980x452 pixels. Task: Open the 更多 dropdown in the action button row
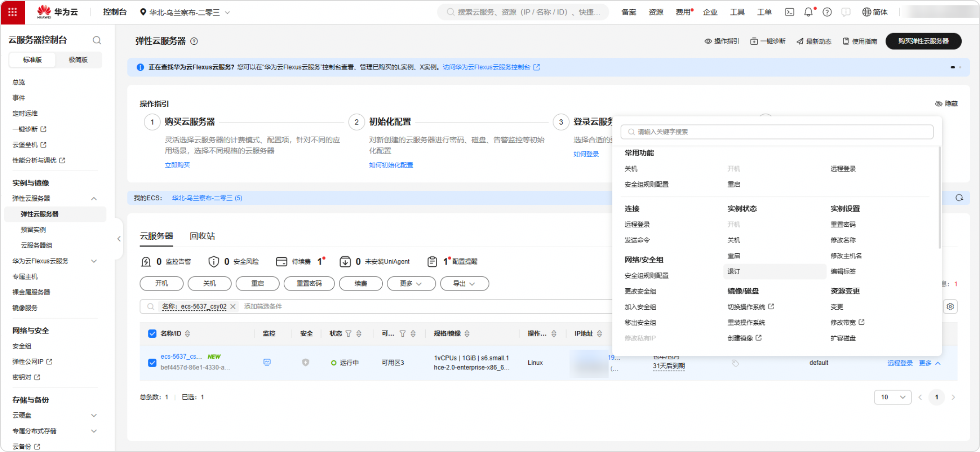411,284
